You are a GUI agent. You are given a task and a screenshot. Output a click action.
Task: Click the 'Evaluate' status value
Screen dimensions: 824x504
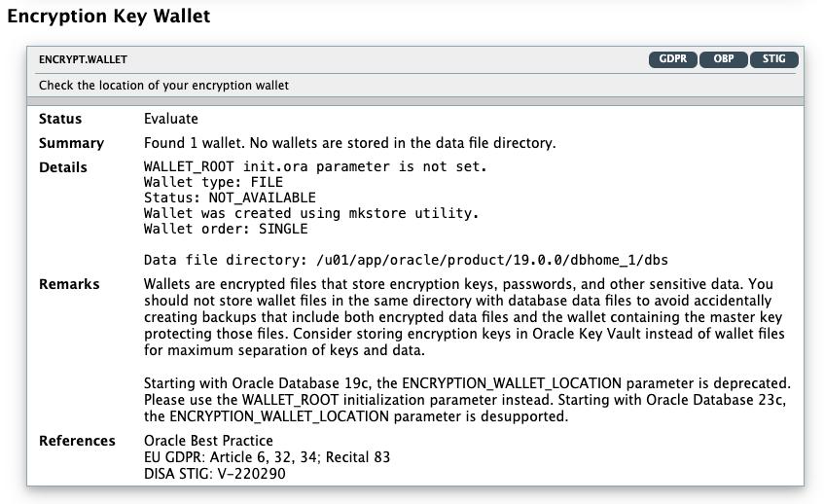[x=171, y=119]
